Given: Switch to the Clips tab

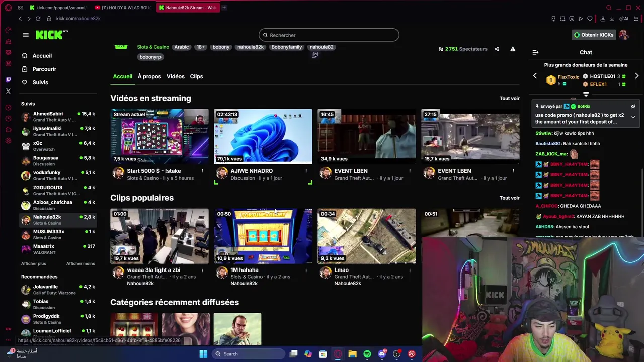Looking at the screenshot, I should [196, 76].
